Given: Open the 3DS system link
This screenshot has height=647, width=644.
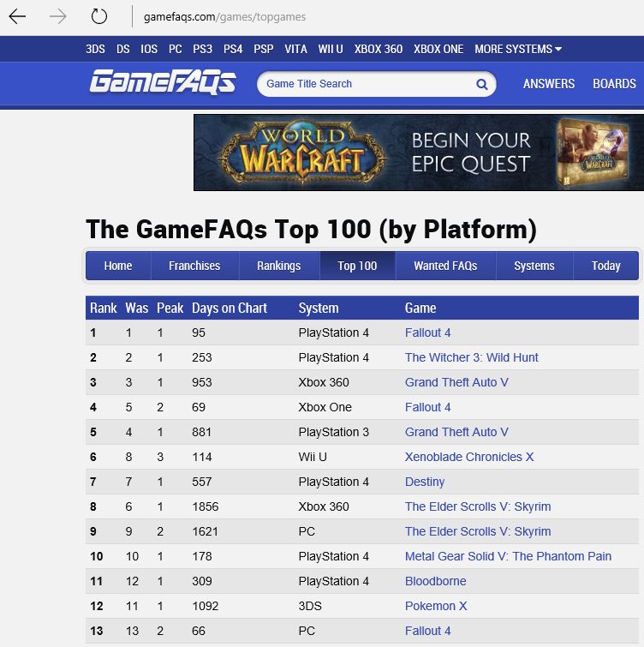Looking at the screenshot, I should tap(95, 49).
